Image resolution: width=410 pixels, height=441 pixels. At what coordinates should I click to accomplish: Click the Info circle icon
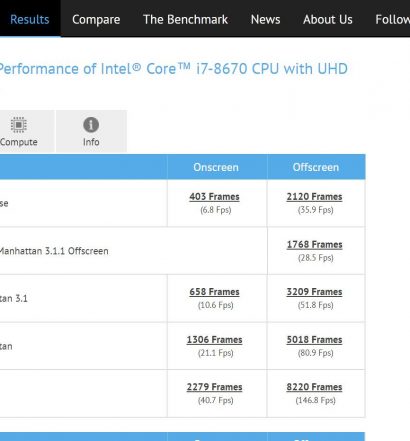click(x=91, y=125)
